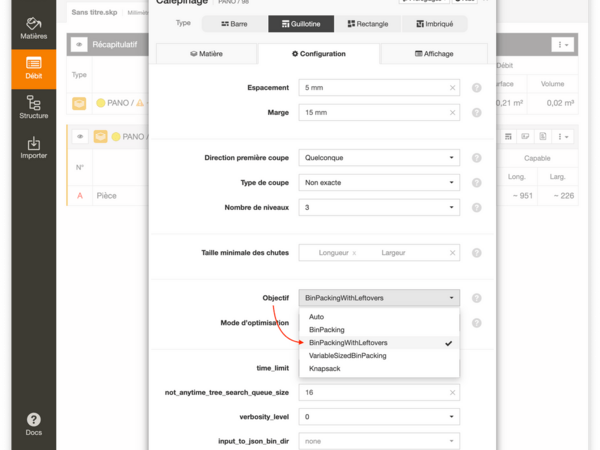600x450 pixels.
Task: Toggle the Récapitulatif eye visibility button
Action: (x=79, y=45)
